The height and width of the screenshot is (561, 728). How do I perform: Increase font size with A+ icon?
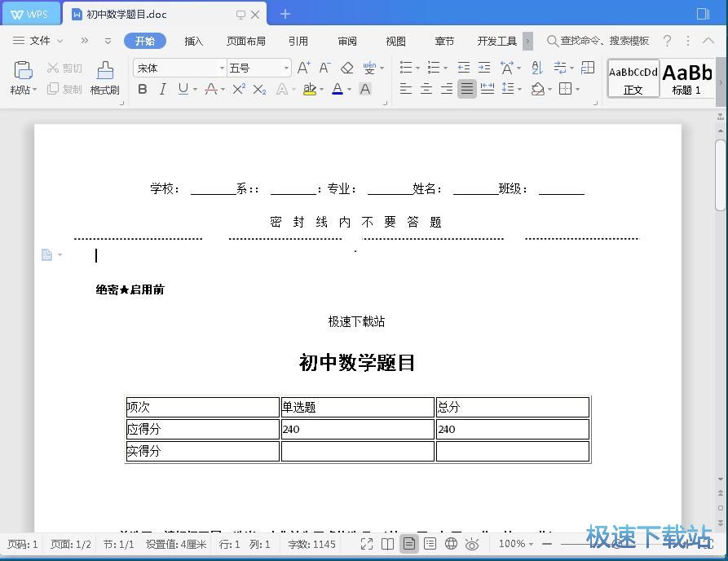pyautogui.click(x=303, y=68)
